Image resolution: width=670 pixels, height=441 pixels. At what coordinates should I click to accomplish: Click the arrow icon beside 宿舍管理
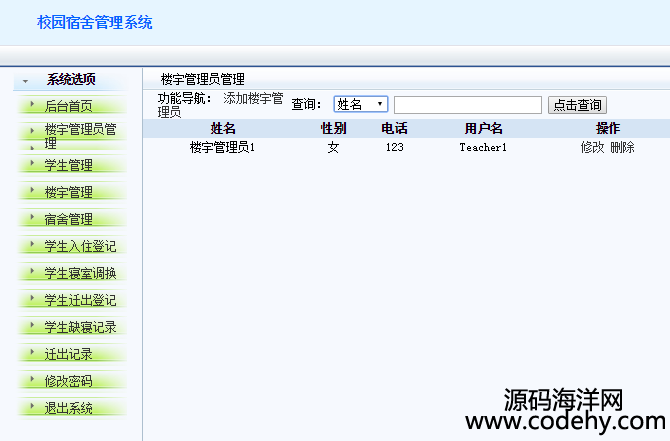(32, 217)
